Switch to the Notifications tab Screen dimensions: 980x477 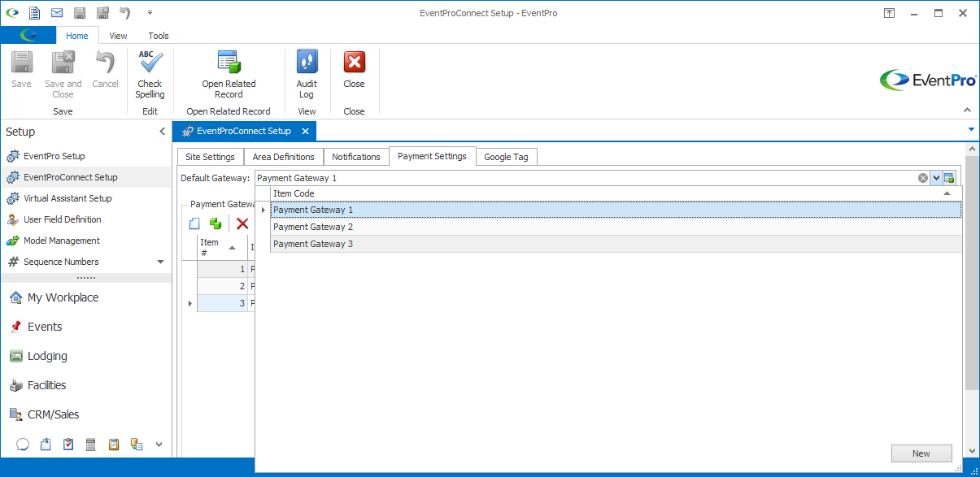(355, 157)
